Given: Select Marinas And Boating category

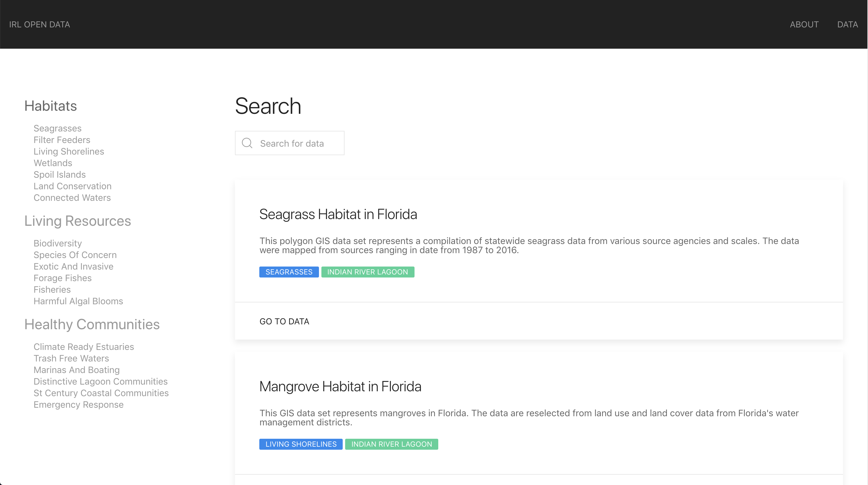Looking at the screenshot, I should tap(76, 370).
